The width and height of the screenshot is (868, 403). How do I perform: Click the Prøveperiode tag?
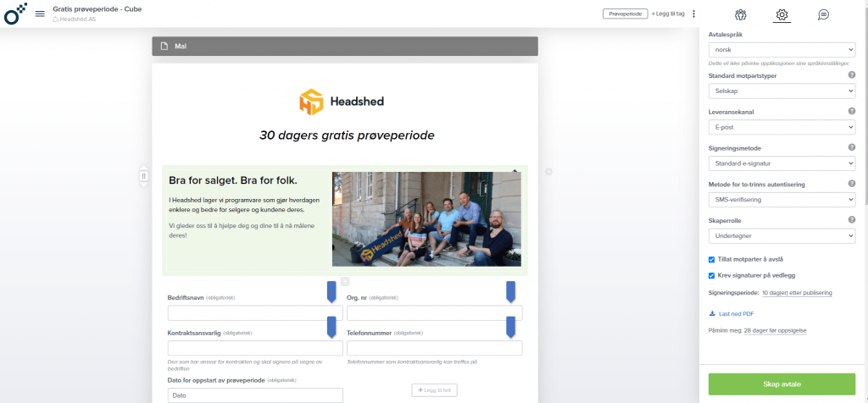625,14
